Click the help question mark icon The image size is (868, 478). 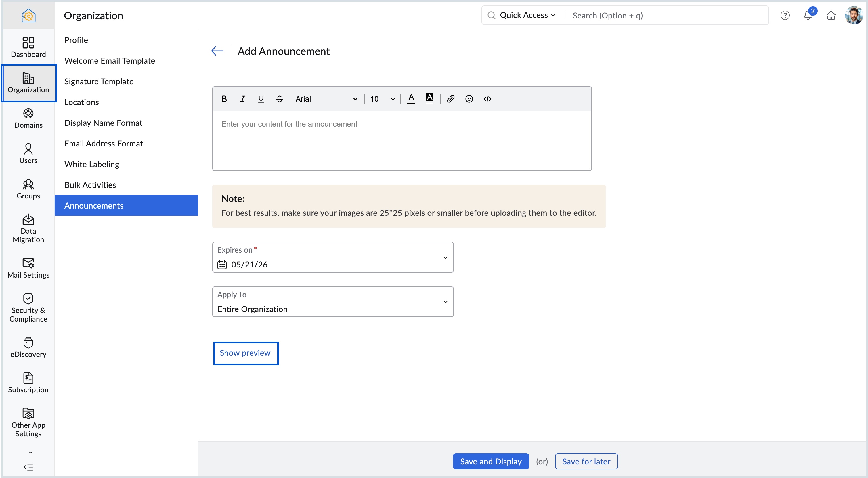tap(785, 15)
